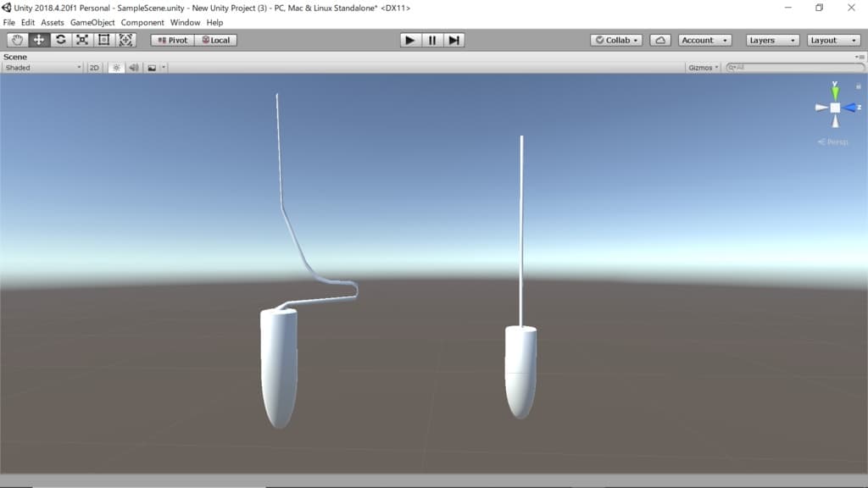Open the Component menu

click(142, 23)
